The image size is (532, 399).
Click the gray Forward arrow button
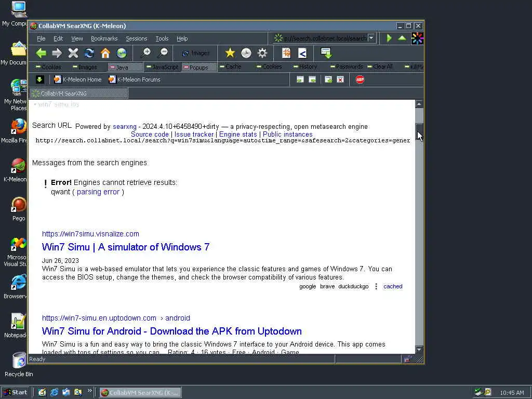click(57, 53)
